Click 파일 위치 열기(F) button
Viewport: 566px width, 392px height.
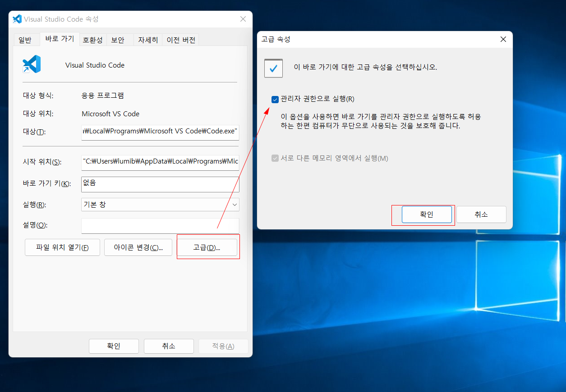62,247
